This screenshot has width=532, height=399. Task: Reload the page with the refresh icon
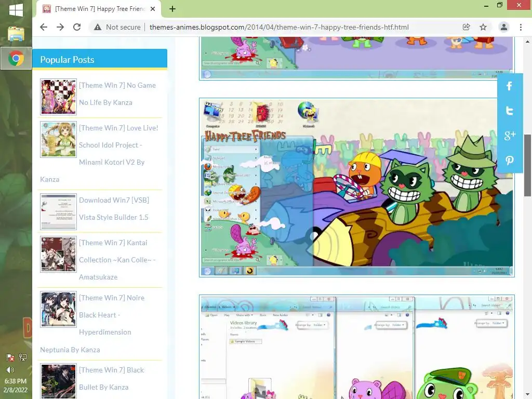point(77,27)
